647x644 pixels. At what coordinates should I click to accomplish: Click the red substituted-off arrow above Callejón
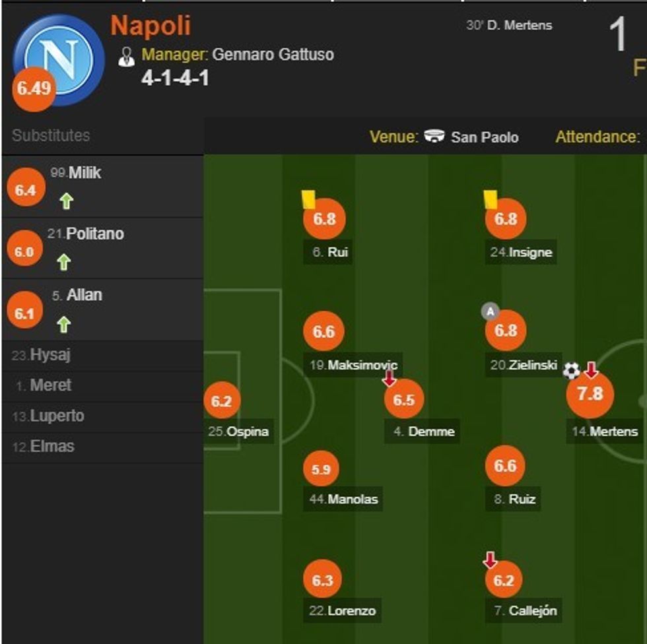pos(490,561)
